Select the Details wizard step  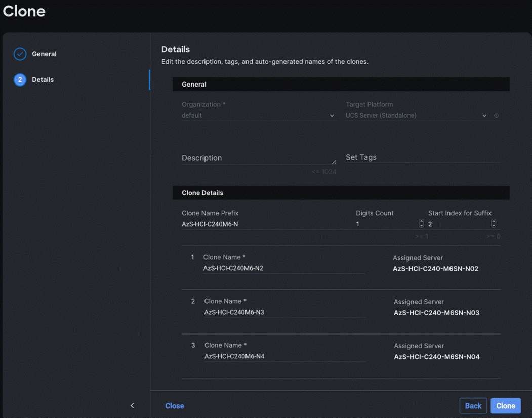43,79
